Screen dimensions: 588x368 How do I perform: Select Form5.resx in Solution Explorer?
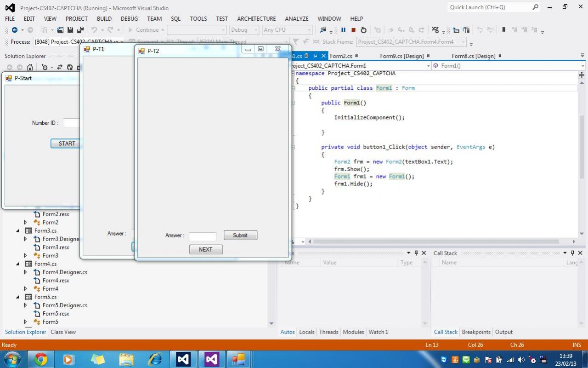56,314
